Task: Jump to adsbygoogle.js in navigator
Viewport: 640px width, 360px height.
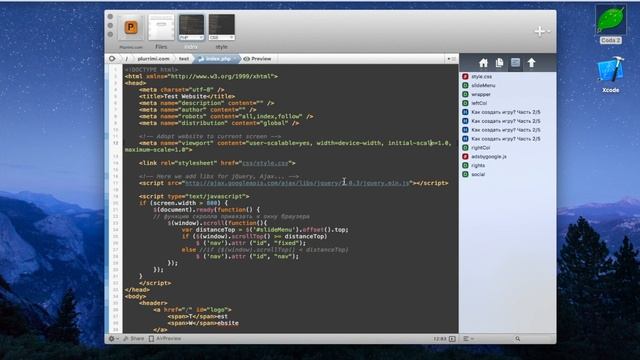Action: pyautogui.click(x=489, y=157)
